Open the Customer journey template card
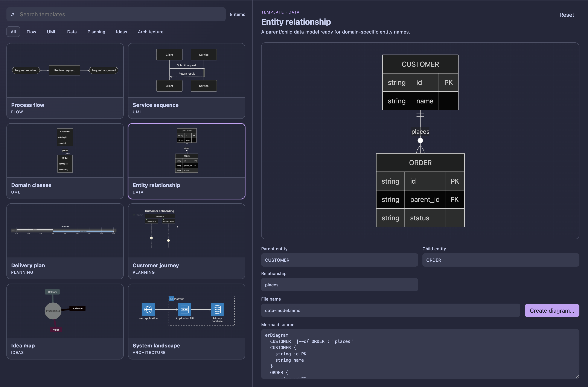Image resolution: width=588 pixels, height=387 pixels. 187,241
